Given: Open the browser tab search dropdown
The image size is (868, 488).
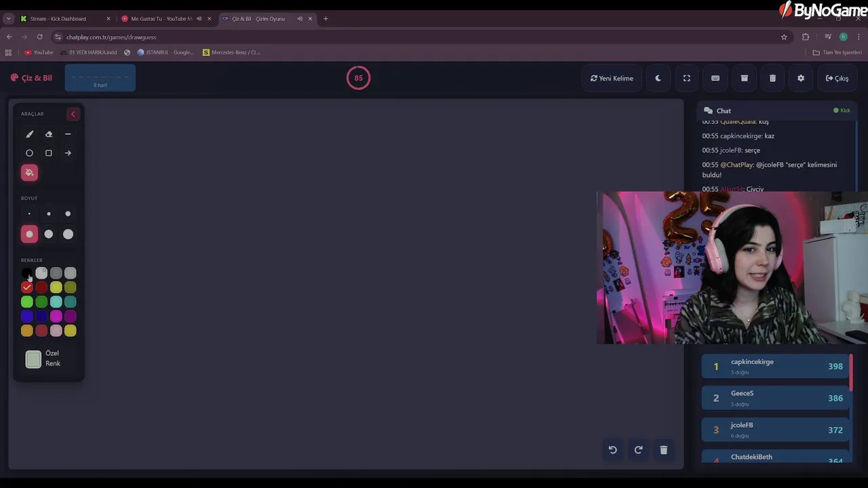Looking at the screenshot, I should coord(8,19).
